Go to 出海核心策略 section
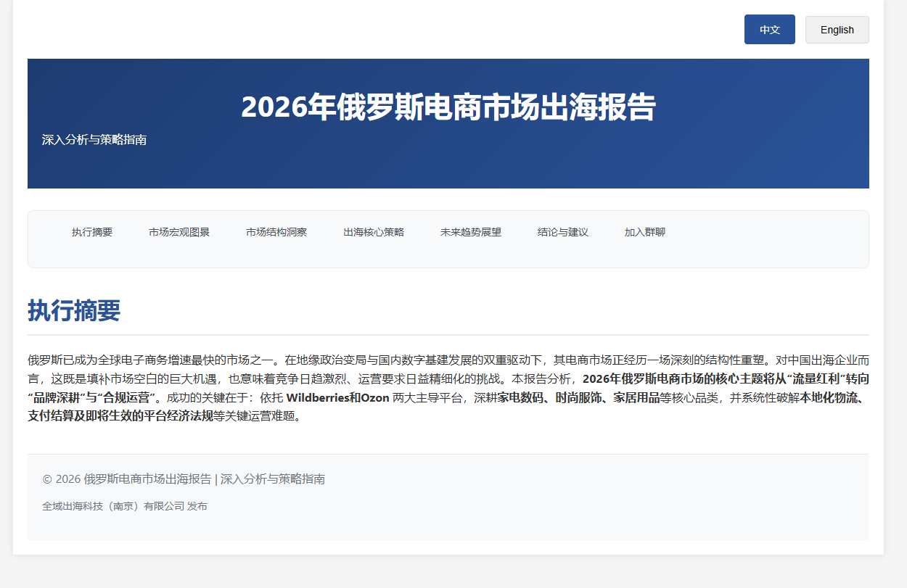 coord(374,232)
